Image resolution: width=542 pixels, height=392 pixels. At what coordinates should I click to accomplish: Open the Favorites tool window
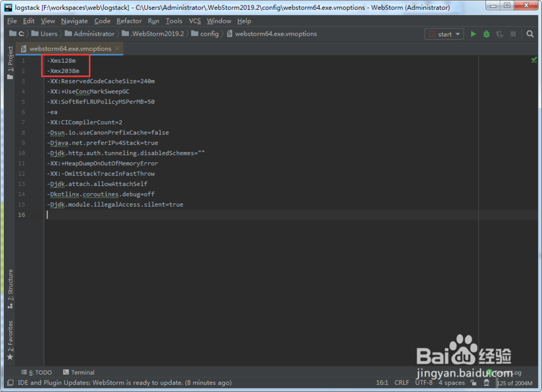[x=10, y=340]
